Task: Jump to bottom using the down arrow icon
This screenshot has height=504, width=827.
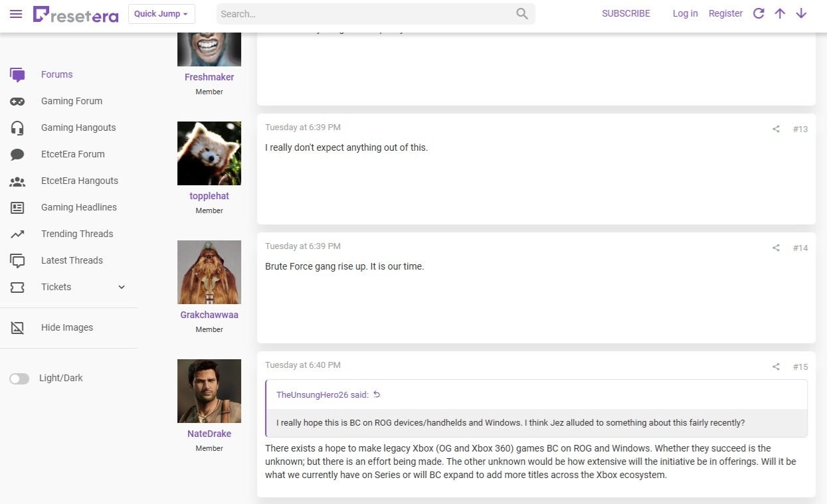Action: coord(801,13)
